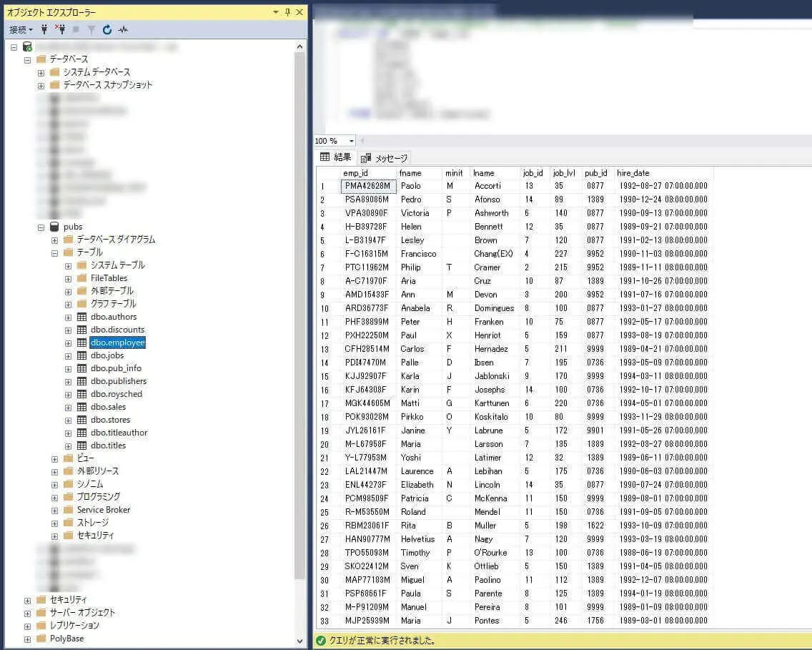Click the filter funnel icon
The width and height of the screenshot is (812, 650).
click(91, 29)
